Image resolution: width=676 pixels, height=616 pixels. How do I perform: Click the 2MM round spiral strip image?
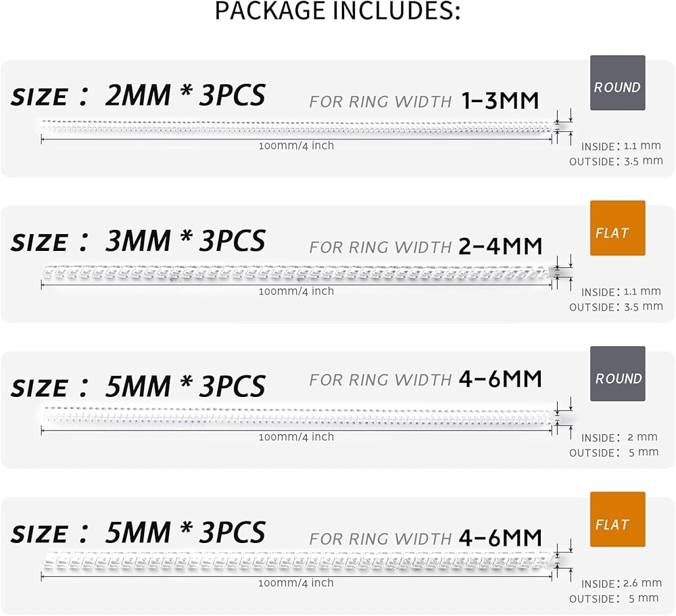click(296, 126)
